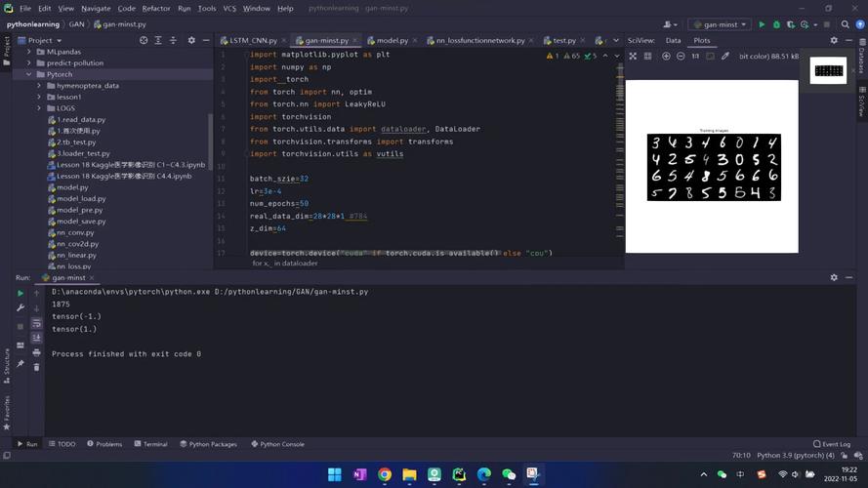
Task: Open model_save.py in project tree
Action: [81, 222]
